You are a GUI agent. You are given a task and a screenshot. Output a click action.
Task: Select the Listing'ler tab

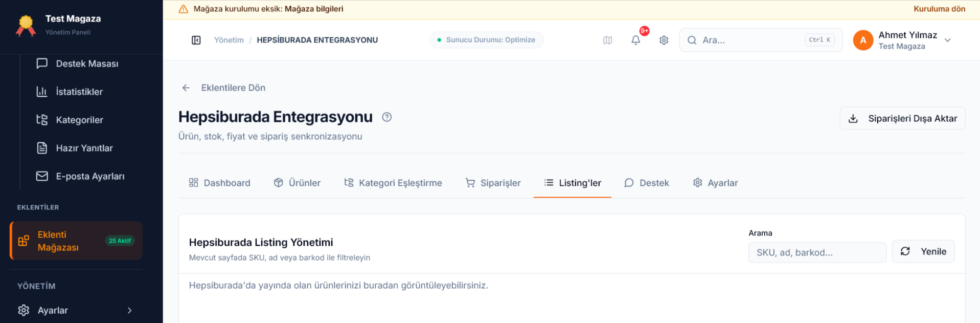pos(573,183)
